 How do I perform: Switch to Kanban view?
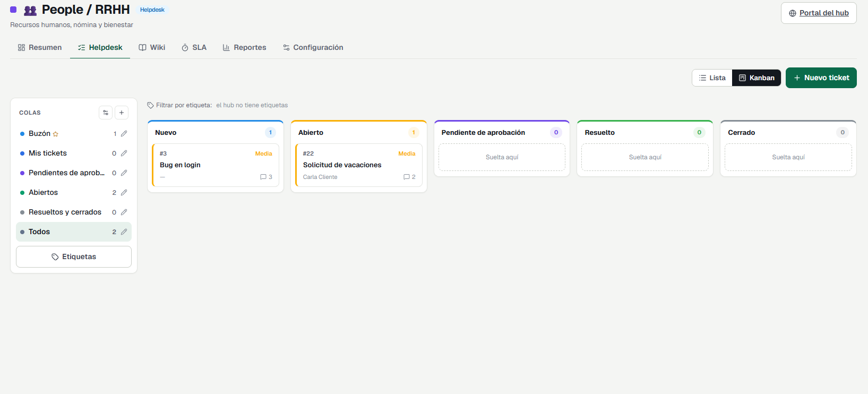tap(757, 78)
